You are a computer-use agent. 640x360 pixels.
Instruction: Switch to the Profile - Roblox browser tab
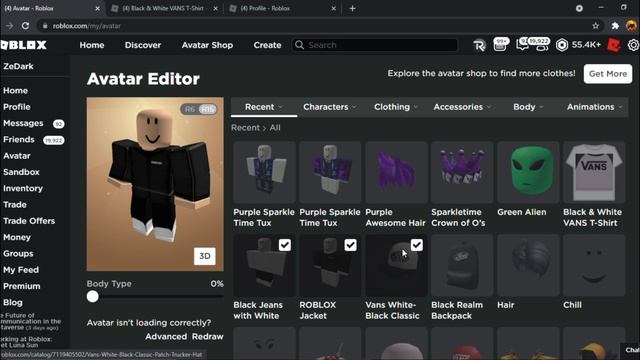pos(282,8)
